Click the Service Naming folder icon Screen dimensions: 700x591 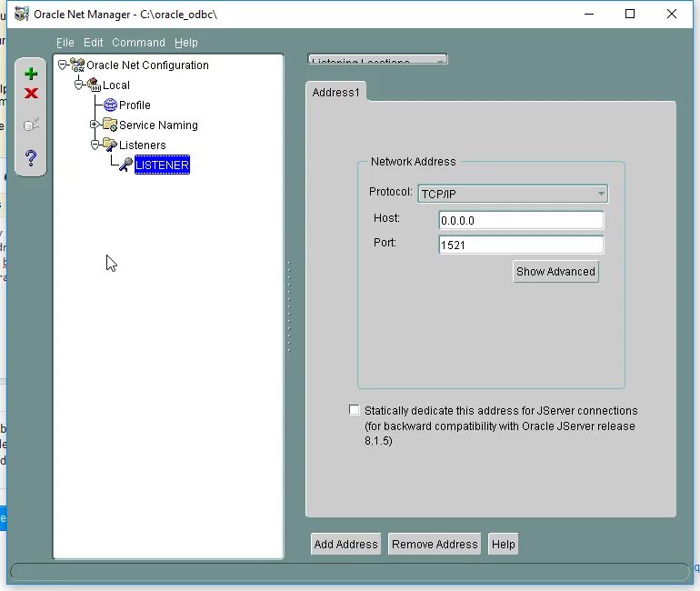coord(110,125)
